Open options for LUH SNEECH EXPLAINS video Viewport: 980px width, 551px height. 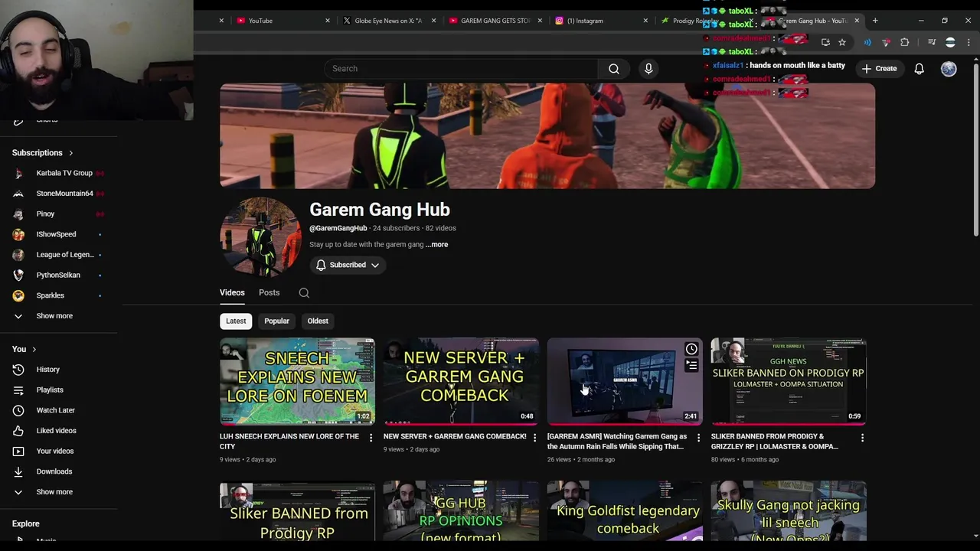371,438
